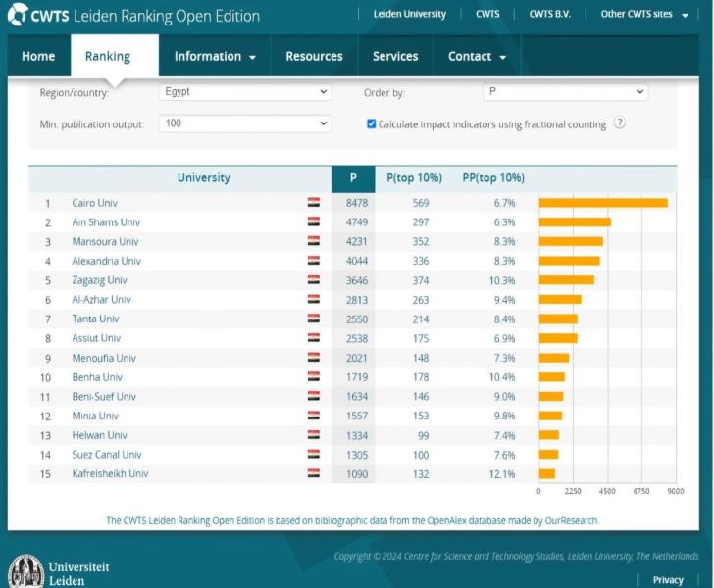Click the 374 value for Zagazig Univ

click(x=421, y=281)
